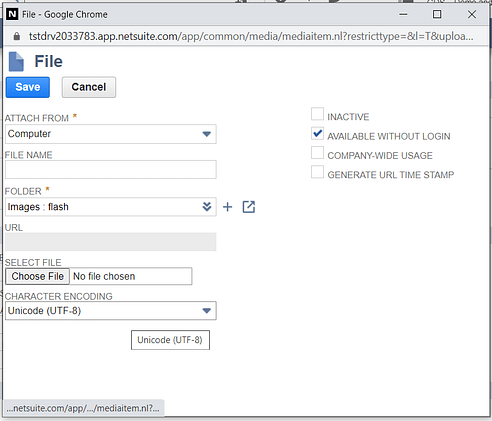Focus the File Name text field

click(x=111, y=170)
